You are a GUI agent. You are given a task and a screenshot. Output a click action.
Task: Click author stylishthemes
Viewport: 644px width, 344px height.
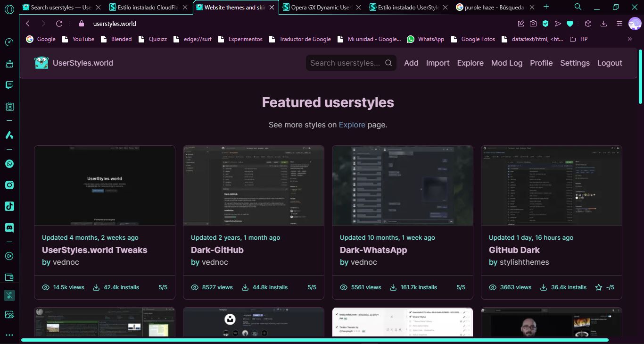pos(524,262)
